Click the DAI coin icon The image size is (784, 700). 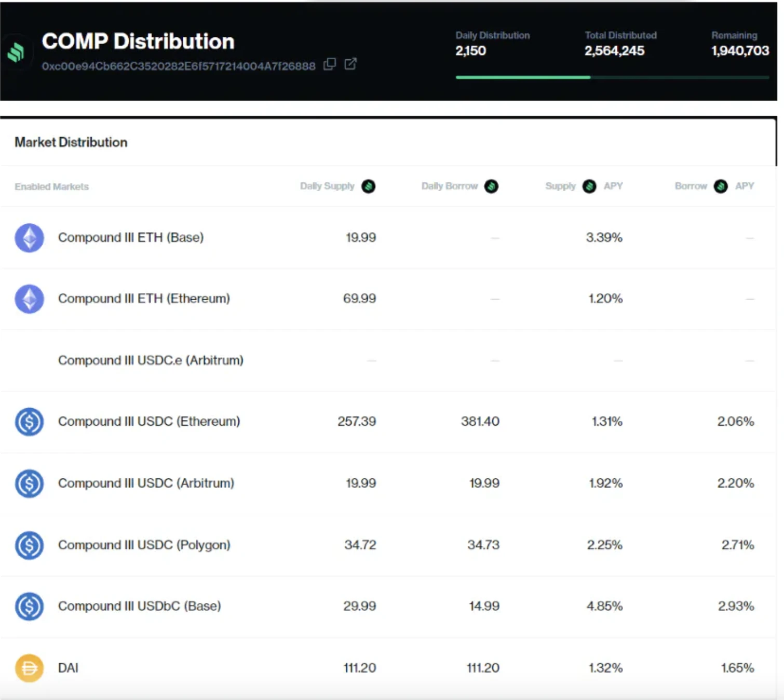pyautogui.click(x=29, y=668)
